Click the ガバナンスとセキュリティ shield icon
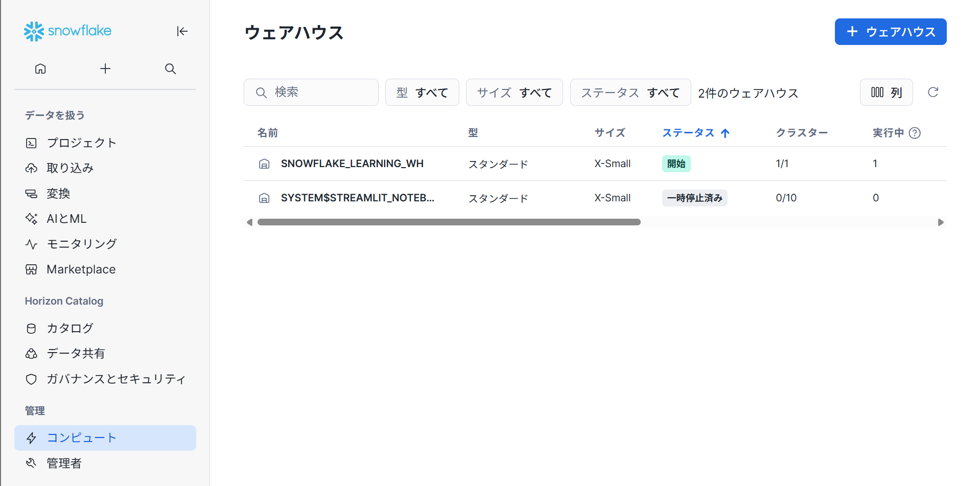 [31, 379]
